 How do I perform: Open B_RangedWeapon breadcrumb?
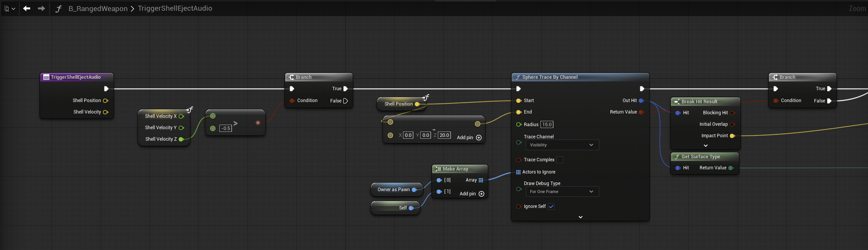tap(98, 8)
